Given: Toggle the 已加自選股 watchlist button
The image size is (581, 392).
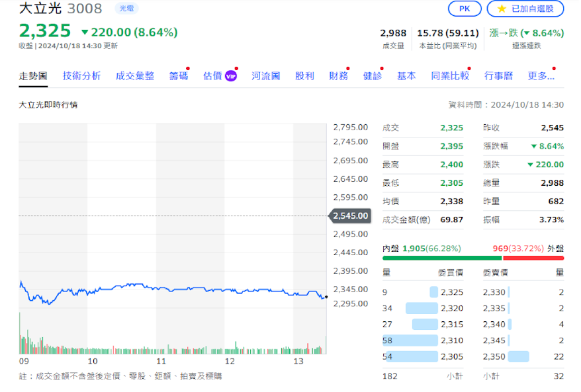Looking at the screenshot, I should pos(525,9).
